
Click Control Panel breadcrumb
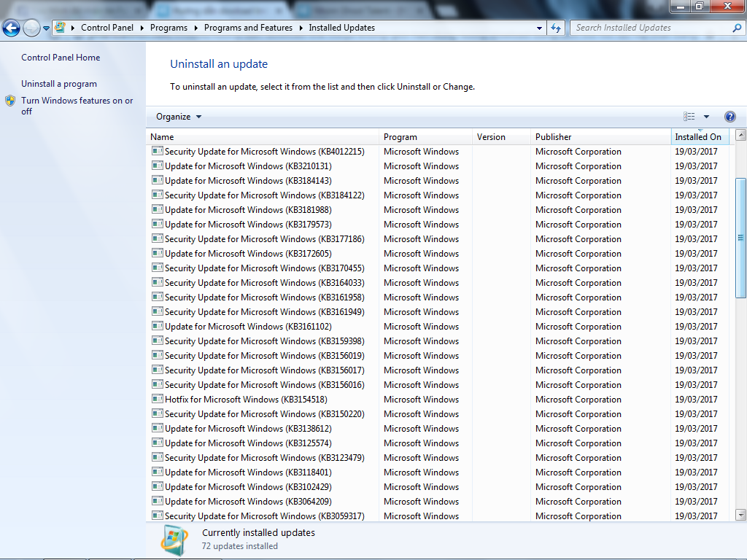pos(107,28)
